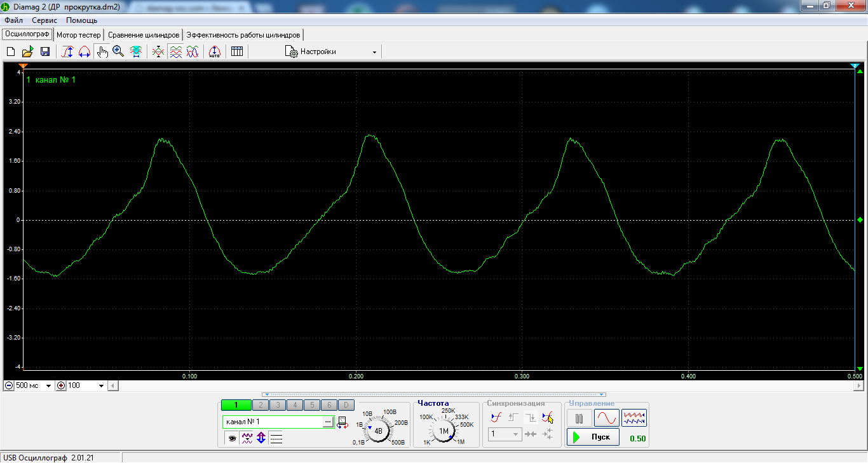Screen dimensions: 868x463
Task: Toggle channel visibility eye icon
Action: pos(233,438)
